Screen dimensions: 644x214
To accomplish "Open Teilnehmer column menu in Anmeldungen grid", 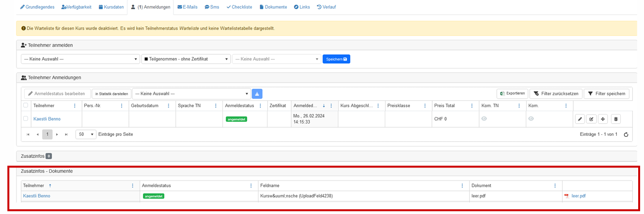I will click(x=75, y=106).
